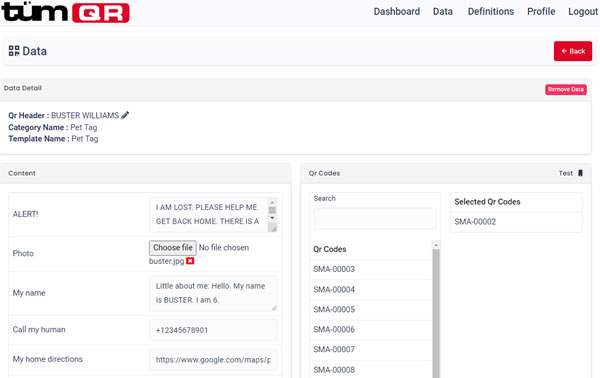Click BUSTER WILLIAMS header text
Screen dimensions: 600x378
click(x=85, y=115)
